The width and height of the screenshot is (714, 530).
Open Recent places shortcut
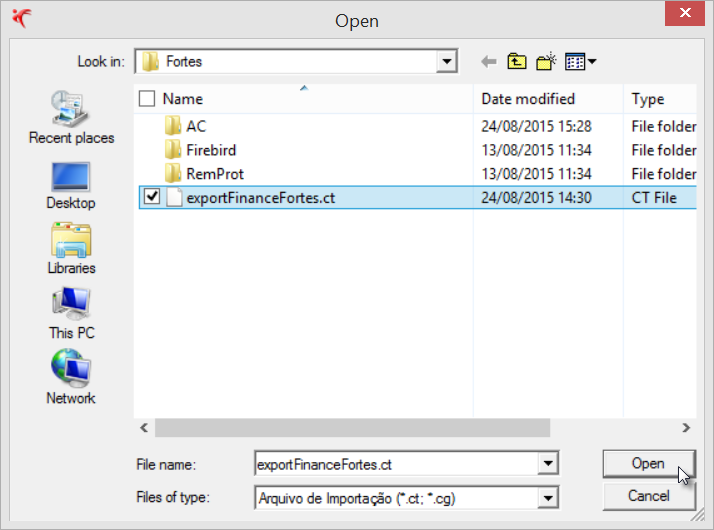(x=71, y=118)
